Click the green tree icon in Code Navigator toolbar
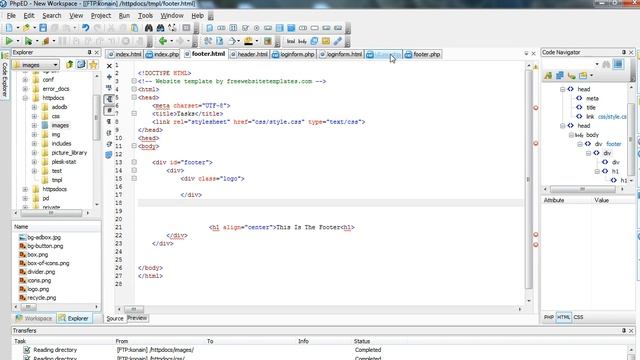The height and width of the screenshot is (360, 640). [548, 76]
